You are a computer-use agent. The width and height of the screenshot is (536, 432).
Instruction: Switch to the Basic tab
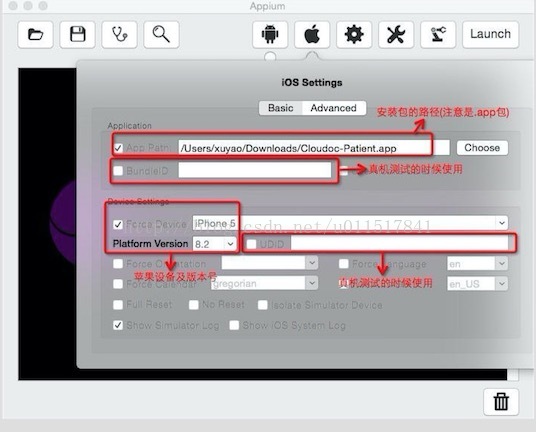coord(281,108)
